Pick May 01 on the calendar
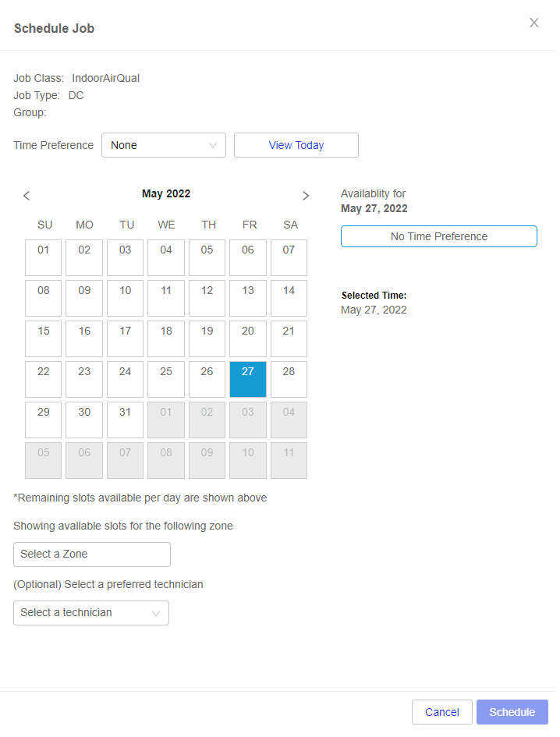Viewport: 560px width, 737px height. (x=43, y=257)
